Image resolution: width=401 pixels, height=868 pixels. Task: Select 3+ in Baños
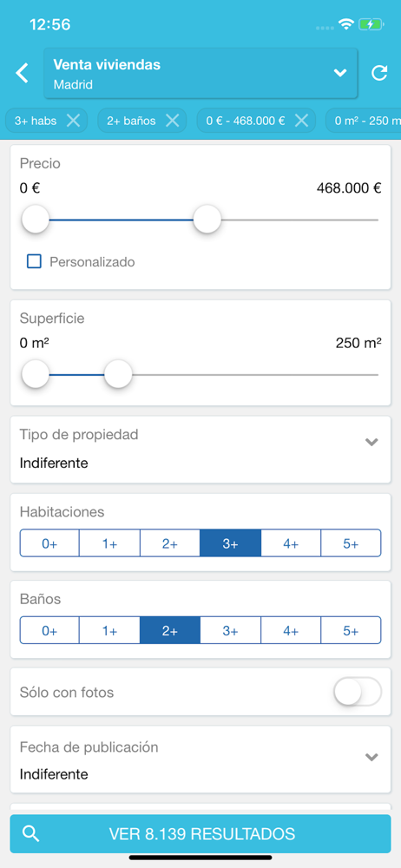[x=230, y=630]
